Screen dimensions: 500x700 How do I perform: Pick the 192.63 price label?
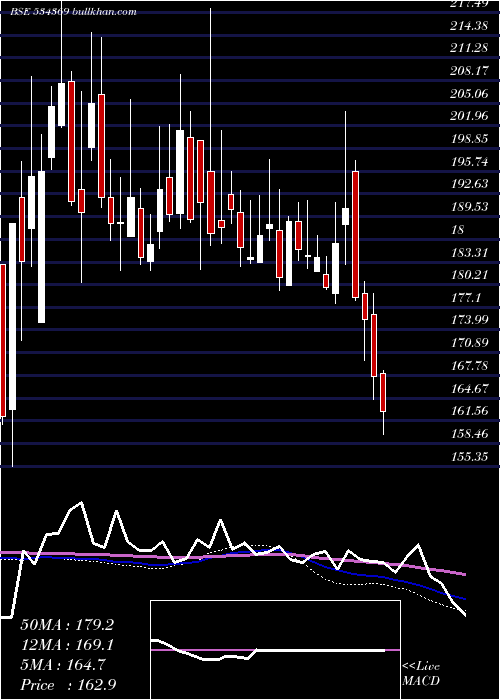(469, 184)
